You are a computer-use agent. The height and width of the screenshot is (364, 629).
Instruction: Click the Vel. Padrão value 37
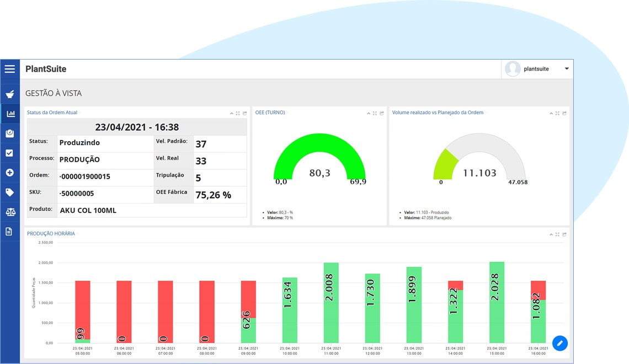[201, 144]
